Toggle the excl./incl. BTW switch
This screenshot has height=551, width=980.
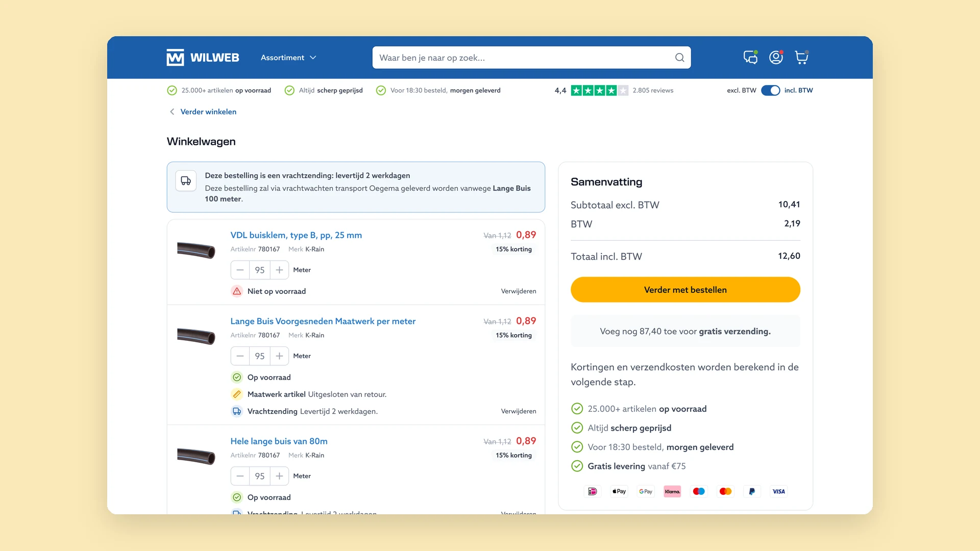[770, 90]
